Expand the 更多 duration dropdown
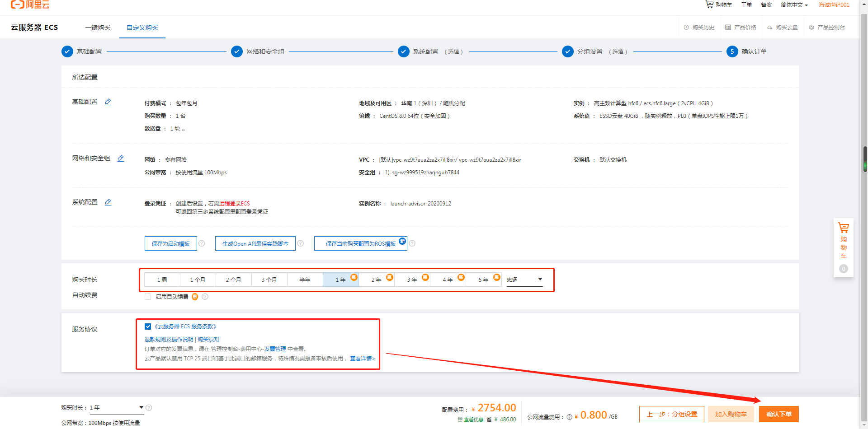Screen dimensions: 868x429 [x=524, y=280]
